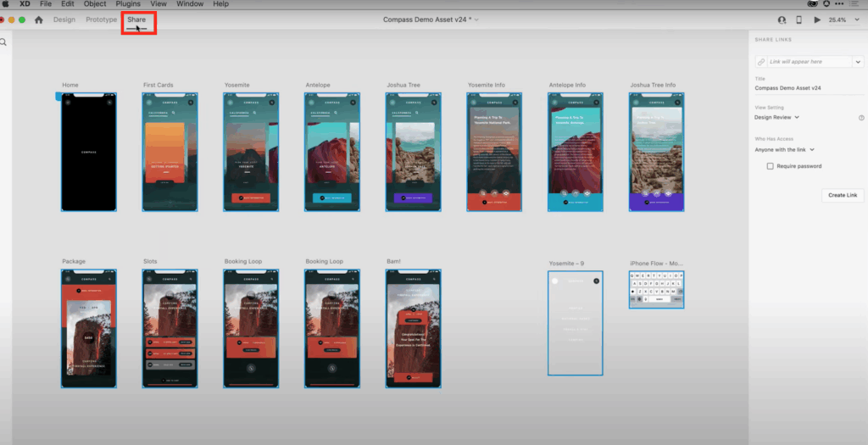Select the Joshua Tree Info artboard

pos(656,151)
